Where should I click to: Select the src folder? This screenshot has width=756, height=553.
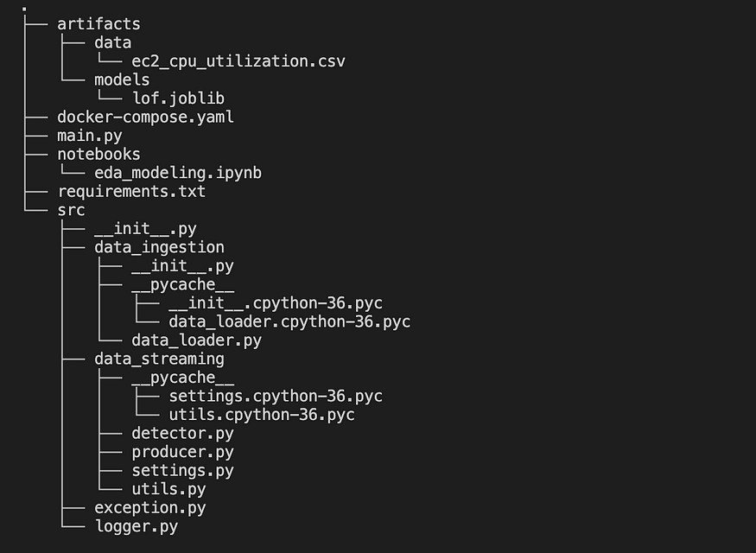71,210
